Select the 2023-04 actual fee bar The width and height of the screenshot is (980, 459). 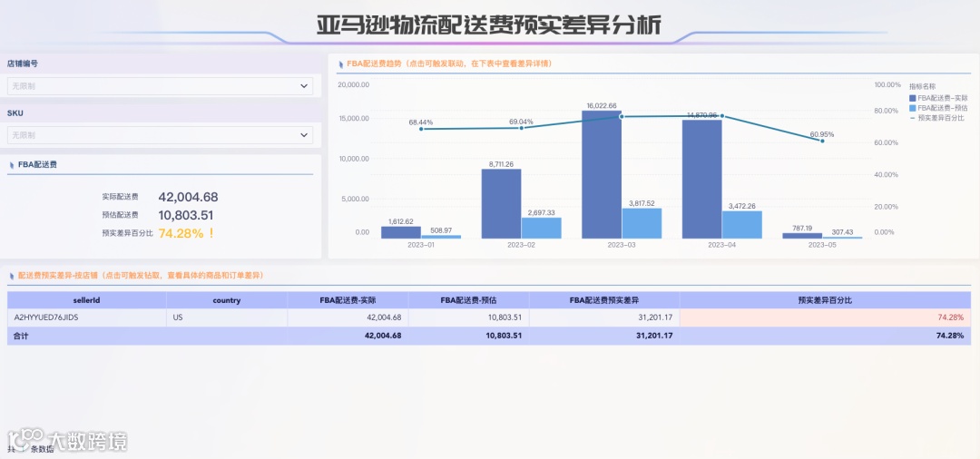[701, 180]
